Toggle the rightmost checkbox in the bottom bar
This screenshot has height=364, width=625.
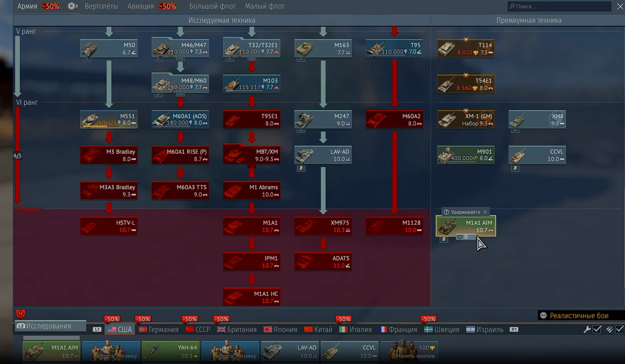point(619,329)
